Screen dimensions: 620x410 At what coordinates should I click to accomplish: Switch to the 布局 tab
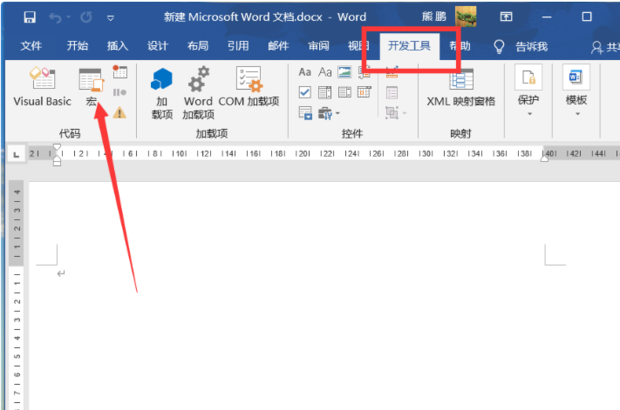(x=198, y=46)
